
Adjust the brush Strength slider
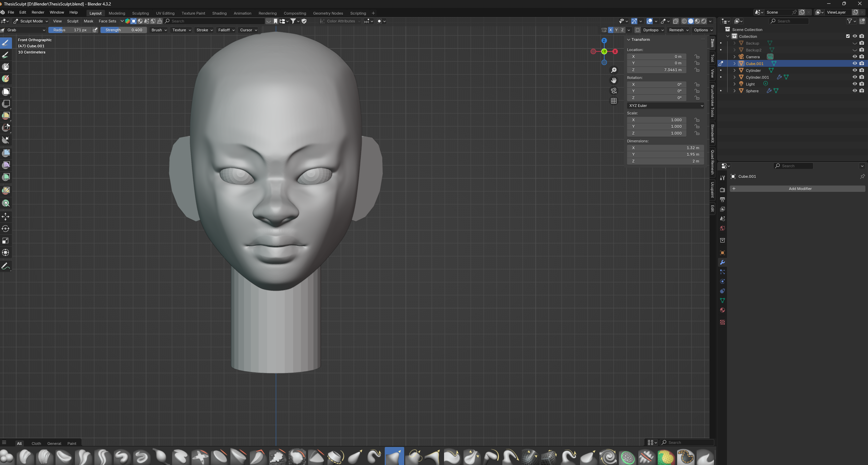click(x=124, y=30)
